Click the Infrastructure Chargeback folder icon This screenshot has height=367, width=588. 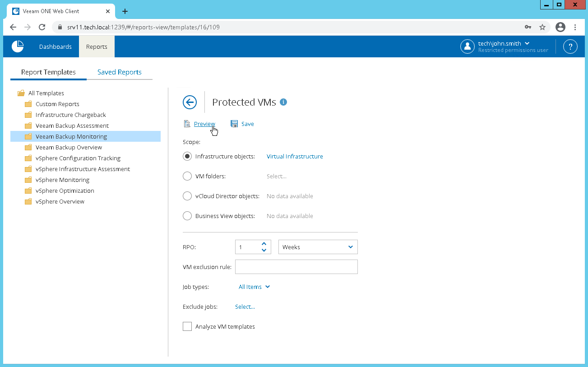tap(28, 115)
